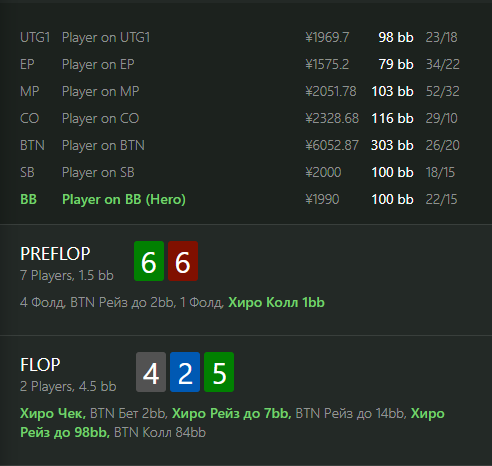Click the 52/32 stats for MP
492x466 pixels.
click(443, 91)
